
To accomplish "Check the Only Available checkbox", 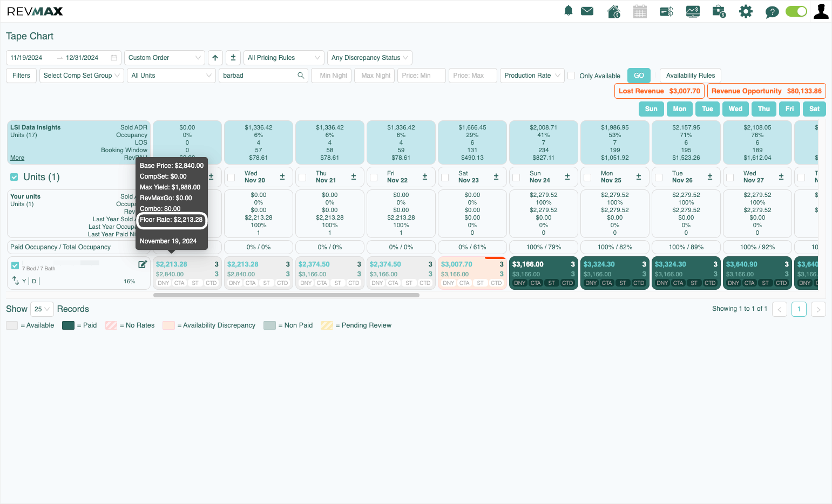I will (x=571, y=76).
